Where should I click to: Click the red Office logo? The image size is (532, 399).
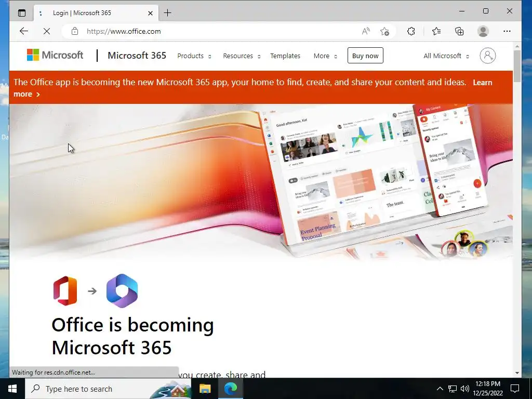coord(65,291)
